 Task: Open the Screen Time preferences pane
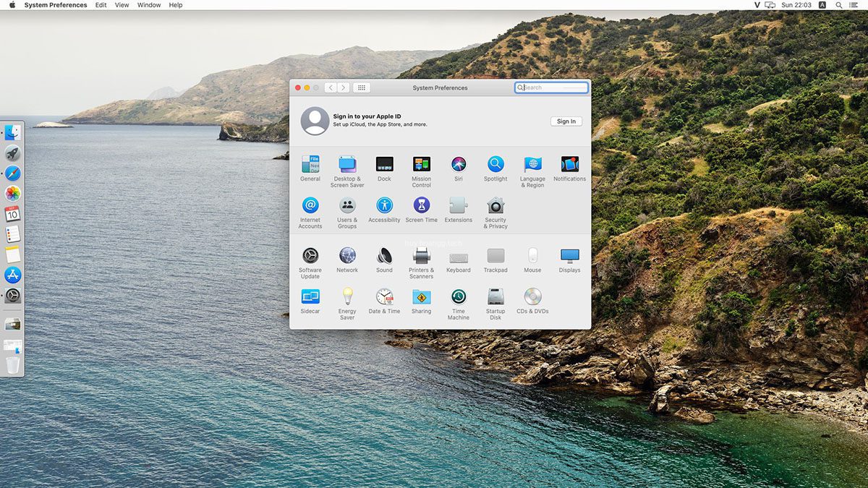421,210
